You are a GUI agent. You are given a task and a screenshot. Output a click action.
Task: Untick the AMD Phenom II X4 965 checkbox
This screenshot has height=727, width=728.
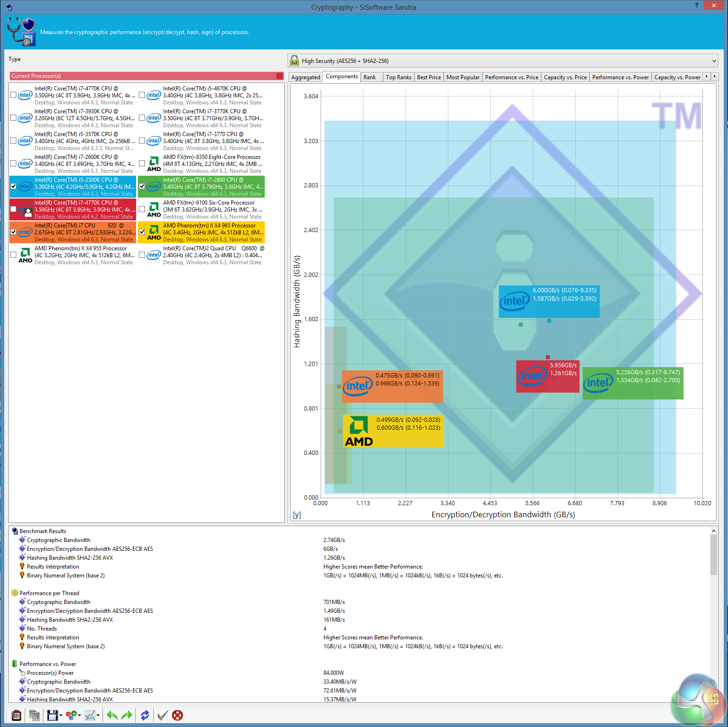pyautogui.click(x=142, y=232)
